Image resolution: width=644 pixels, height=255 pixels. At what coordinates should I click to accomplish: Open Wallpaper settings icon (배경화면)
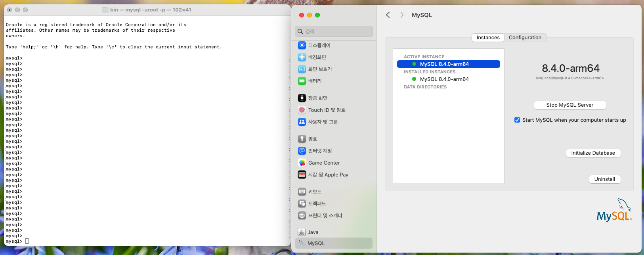pos(302,57)
